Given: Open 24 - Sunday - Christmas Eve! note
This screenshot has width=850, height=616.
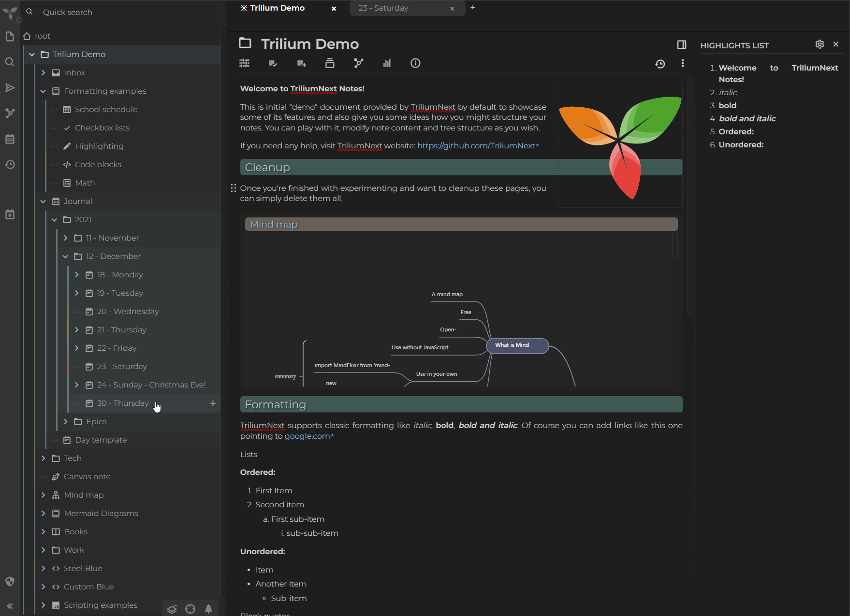Looking at the screenshot, I should 151,385.
